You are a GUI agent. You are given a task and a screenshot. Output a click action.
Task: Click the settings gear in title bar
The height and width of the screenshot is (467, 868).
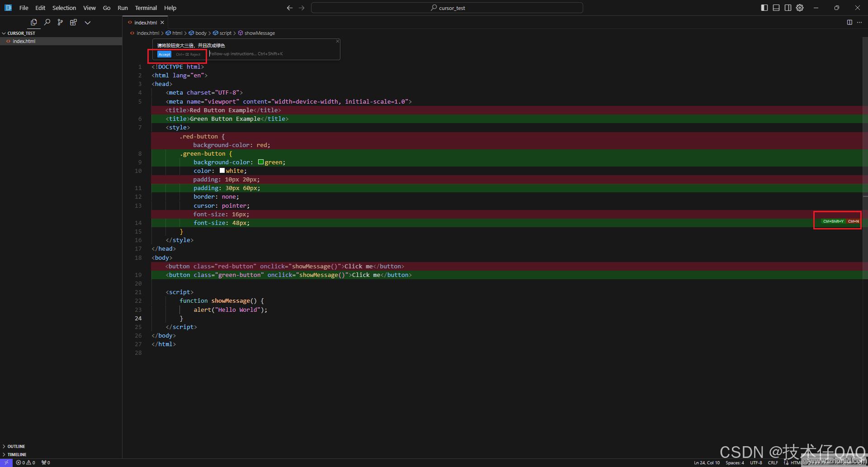[800, 8]
